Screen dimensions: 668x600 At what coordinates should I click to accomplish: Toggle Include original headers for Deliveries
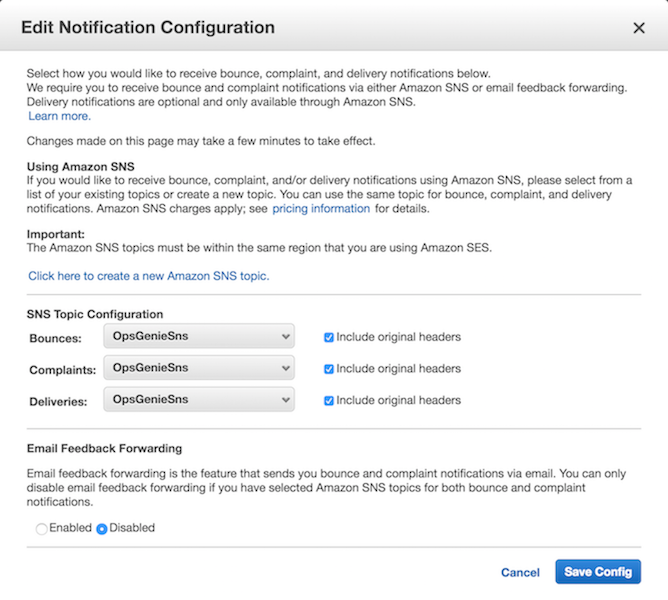point(329,400)
